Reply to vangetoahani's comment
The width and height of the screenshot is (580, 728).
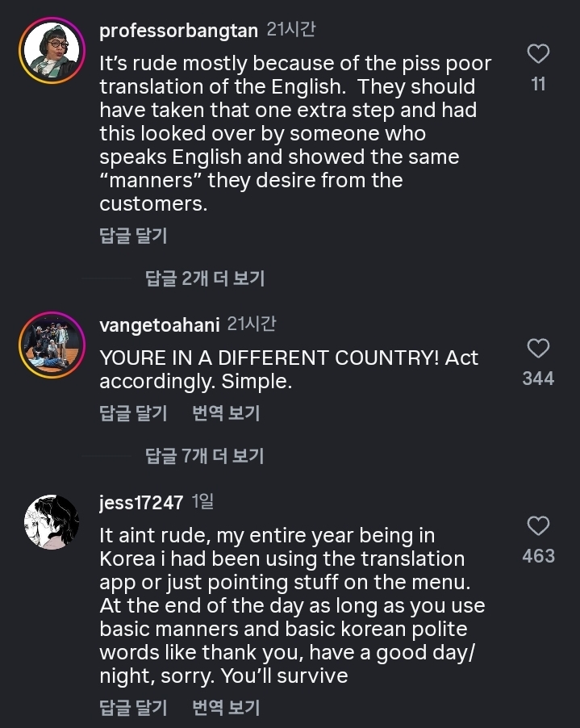pyautogui.click(x=133, y=413)
